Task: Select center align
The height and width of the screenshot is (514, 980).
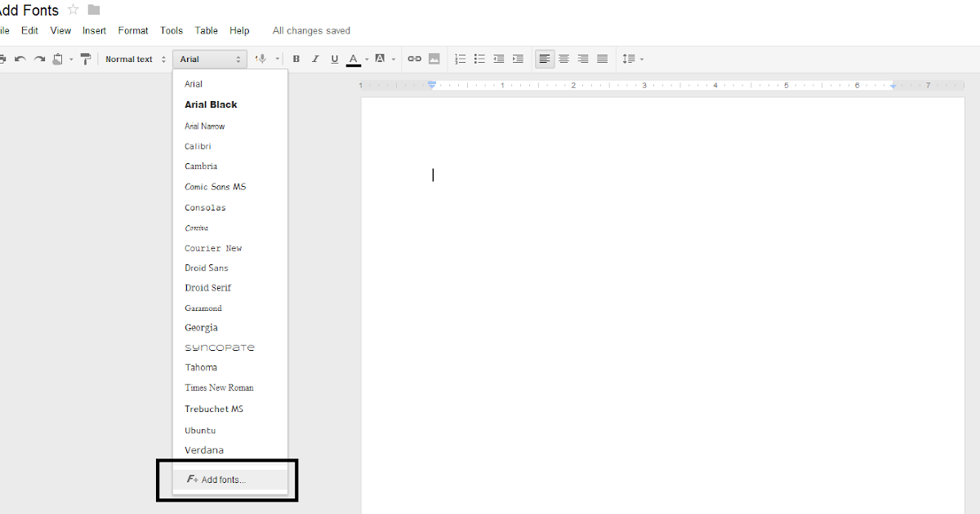Action: click(563, 59)
